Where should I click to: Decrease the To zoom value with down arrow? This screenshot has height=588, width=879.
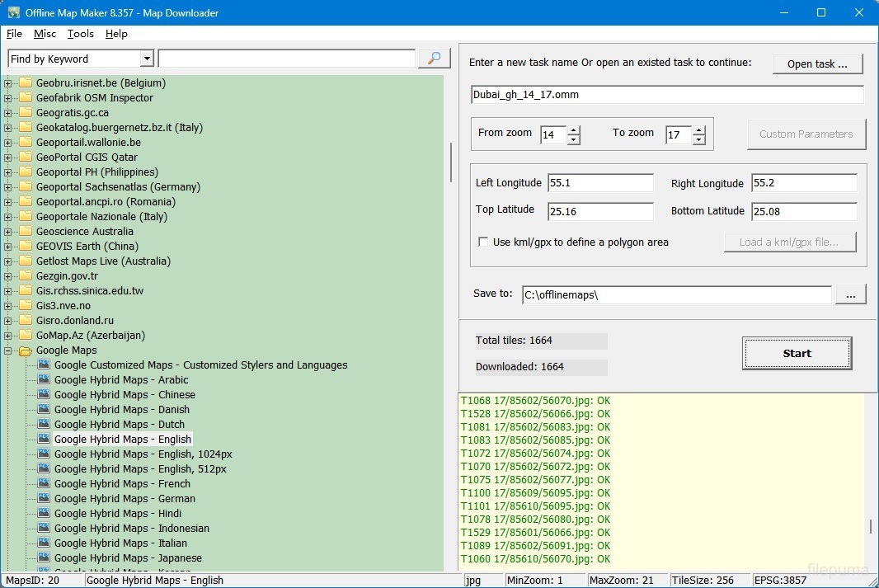point(699,140)
